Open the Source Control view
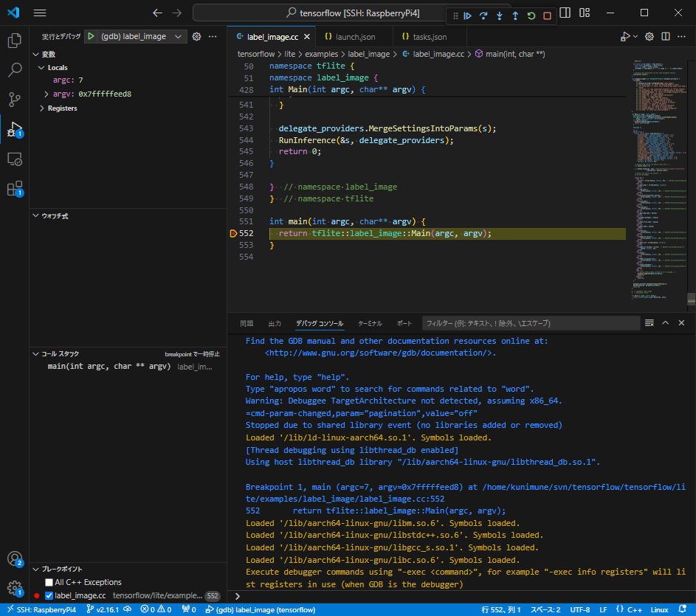Viewport: 696px width, 616px height. pos(15,99)
